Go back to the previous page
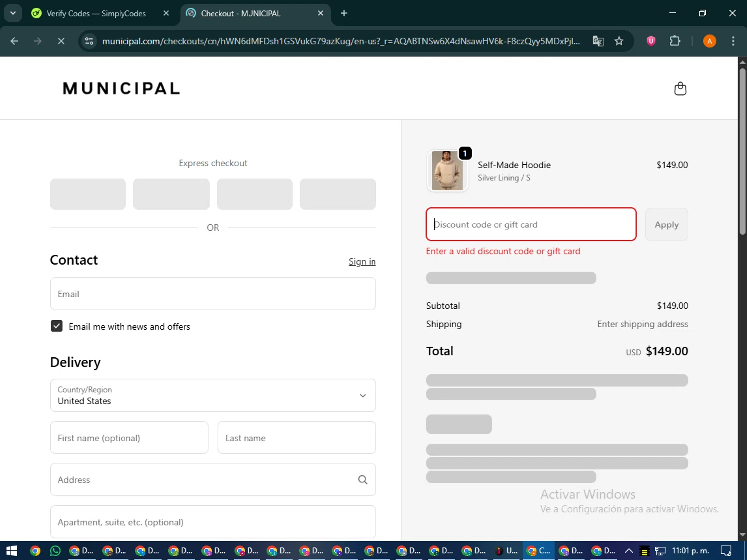This screenshot has width=747, height=560. (14, 41)
